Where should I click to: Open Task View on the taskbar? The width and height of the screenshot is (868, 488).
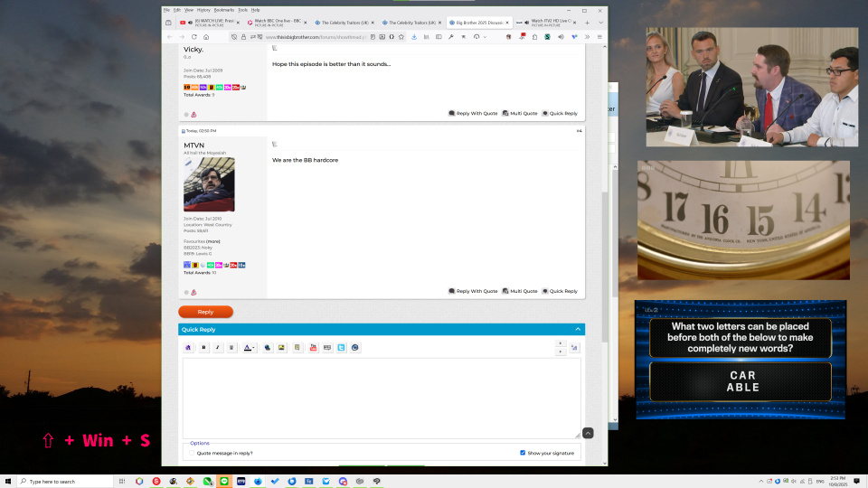[122, 482]
